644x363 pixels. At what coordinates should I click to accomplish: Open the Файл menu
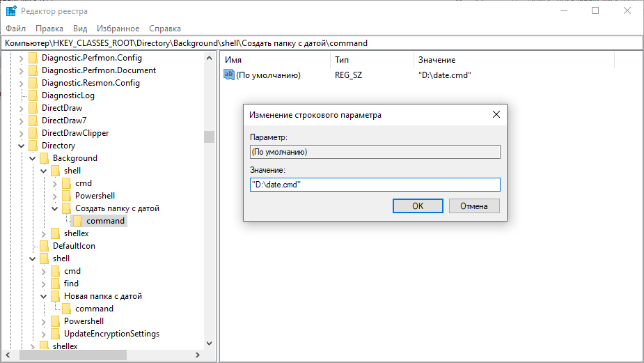pyautogui.click(x=15, y=29)
